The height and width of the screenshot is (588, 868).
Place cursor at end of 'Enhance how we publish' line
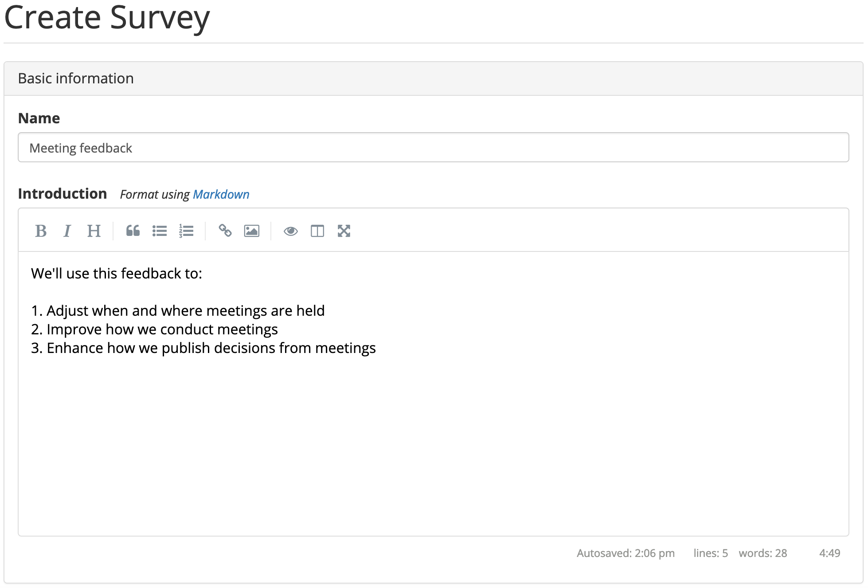point(376,349)
